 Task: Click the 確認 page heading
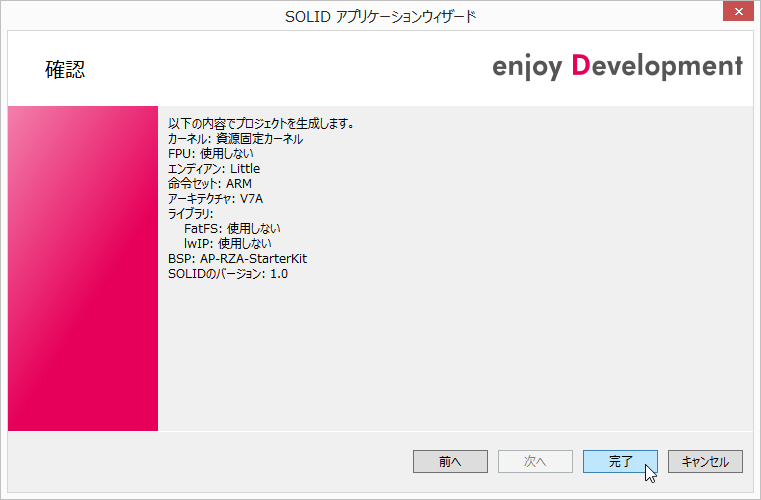click(x=65, y=69)
